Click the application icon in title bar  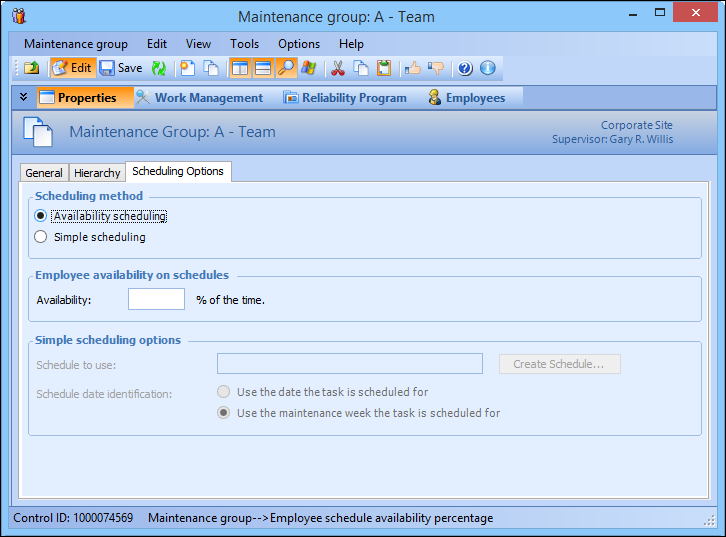[x=19, y=16]
